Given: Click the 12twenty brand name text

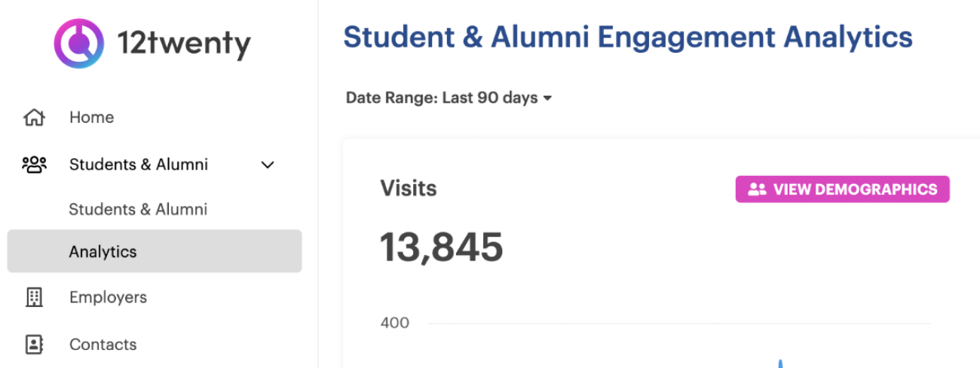Looking at the screenshot, I should point(183,44).
